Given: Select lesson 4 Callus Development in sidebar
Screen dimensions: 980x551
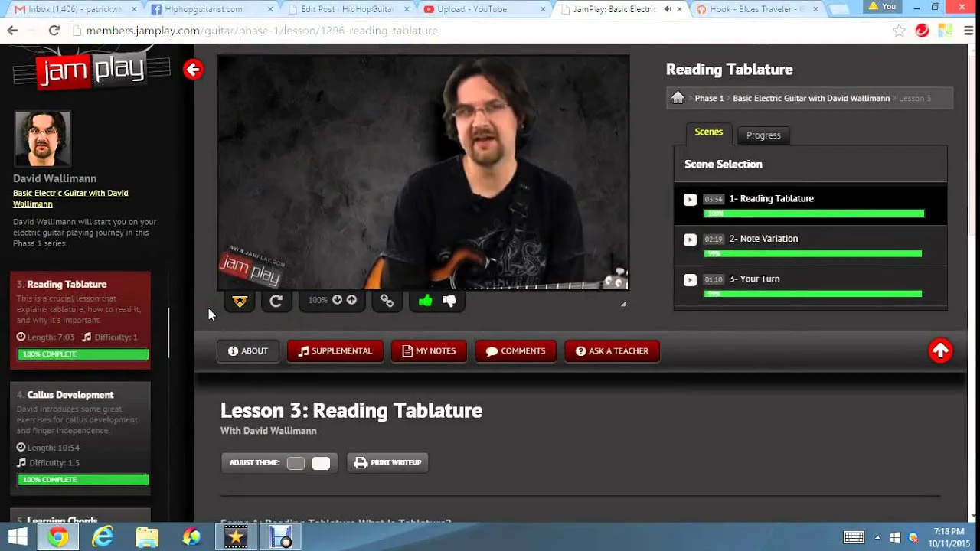Looking at the screenshot, I should click(x=80, y=437).
